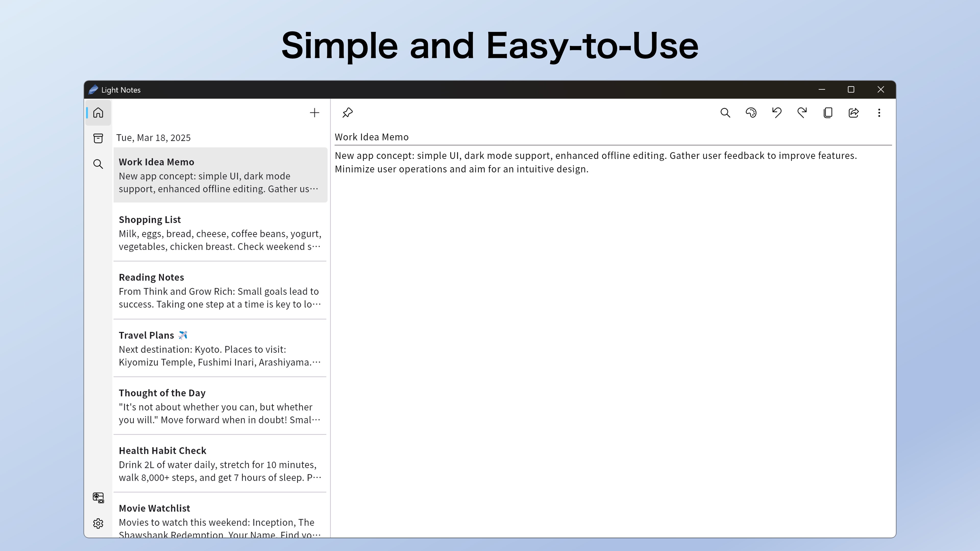980x551 pixels.
Task: Select the Shopping List note
Action: 220,233
